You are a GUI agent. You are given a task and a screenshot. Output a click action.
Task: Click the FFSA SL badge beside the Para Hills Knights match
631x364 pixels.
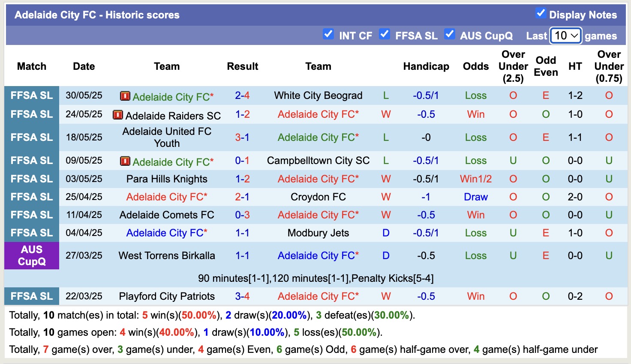32,179
